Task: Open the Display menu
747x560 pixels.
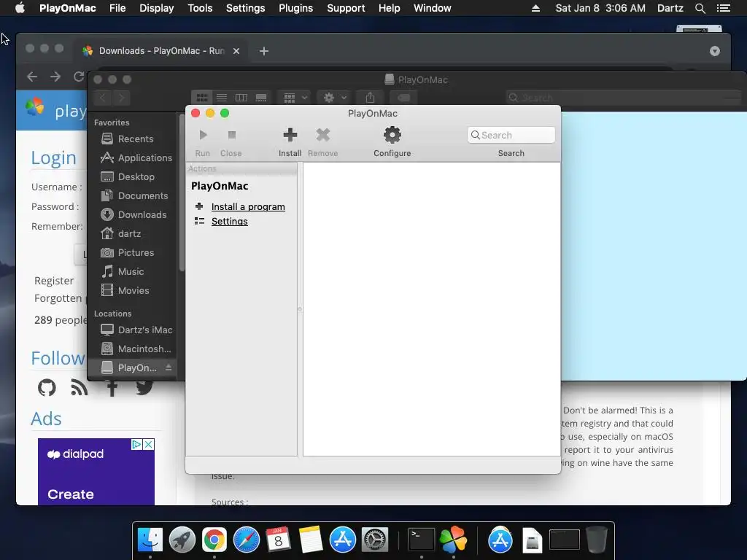Action: click(x=157, y=8)
